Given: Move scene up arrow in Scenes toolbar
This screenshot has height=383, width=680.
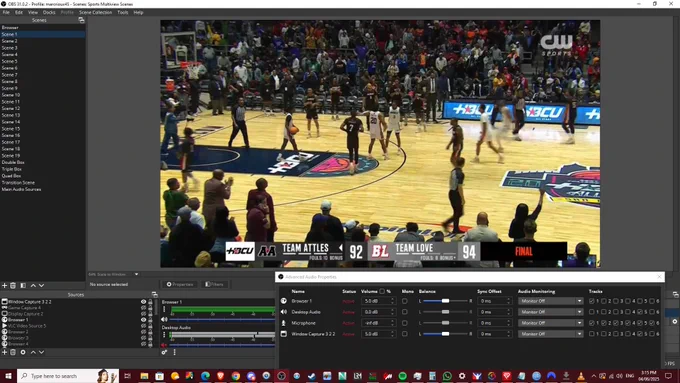Looking at the screenshot, I should click(33, 285).
